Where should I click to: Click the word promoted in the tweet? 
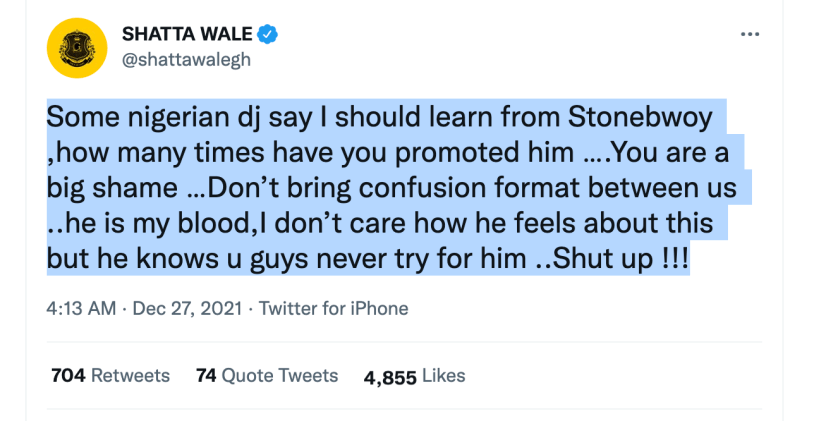coord(455,153)
